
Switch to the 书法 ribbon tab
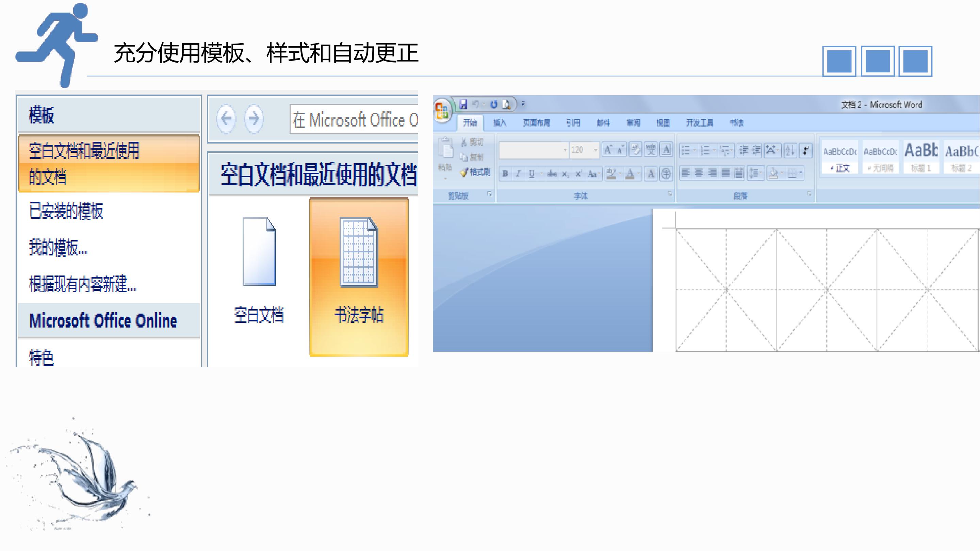(736, 122)
